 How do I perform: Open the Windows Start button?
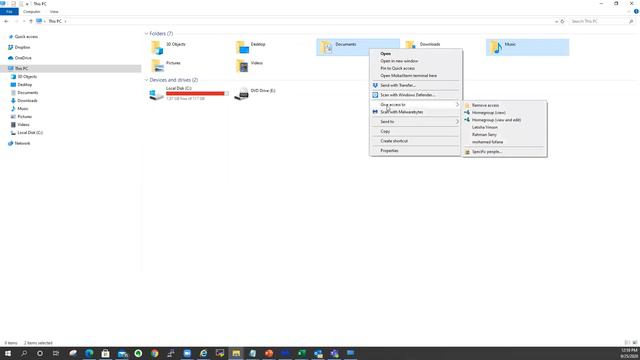[x=8, y=353]
